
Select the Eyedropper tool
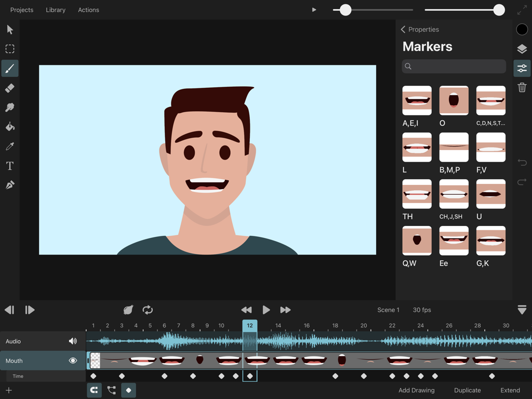coord(9,146)
